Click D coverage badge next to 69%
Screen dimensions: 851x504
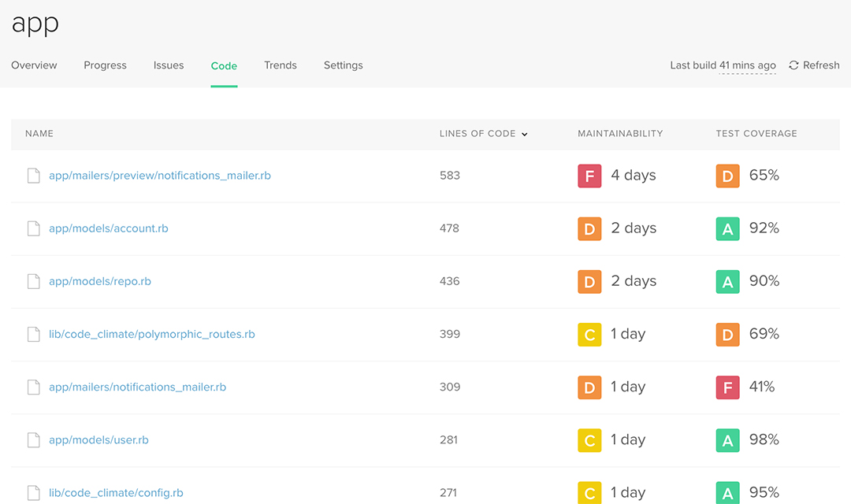click(728, 334)
